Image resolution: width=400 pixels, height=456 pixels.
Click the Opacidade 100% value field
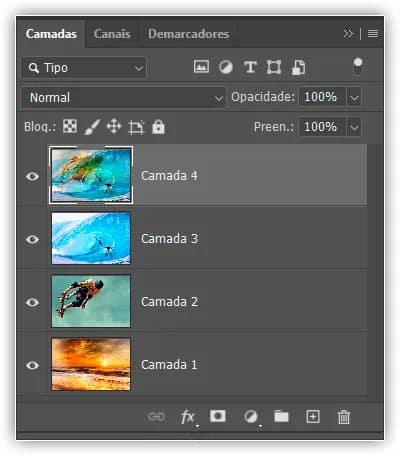[x=322, y=97]
